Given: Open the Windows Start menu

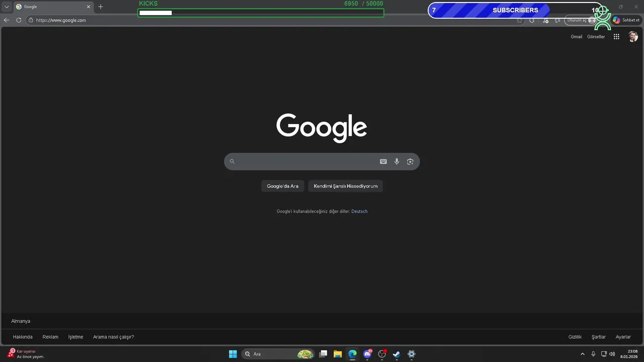Looking at the screenshot, I should coord(233,354).
